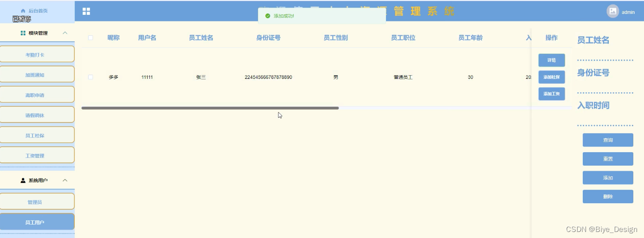Select all rows with header checkbox
This screenshot has width=644, height=238.
(90, 38)
